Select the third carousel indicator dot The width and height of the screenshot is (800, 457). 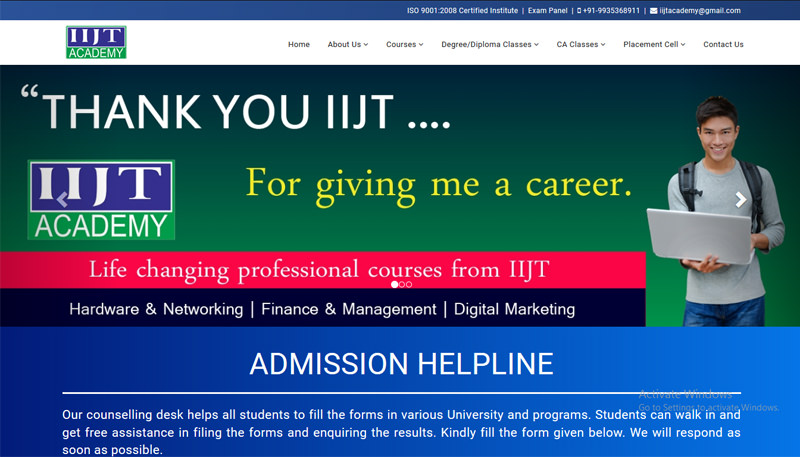[x=409, y=284]
